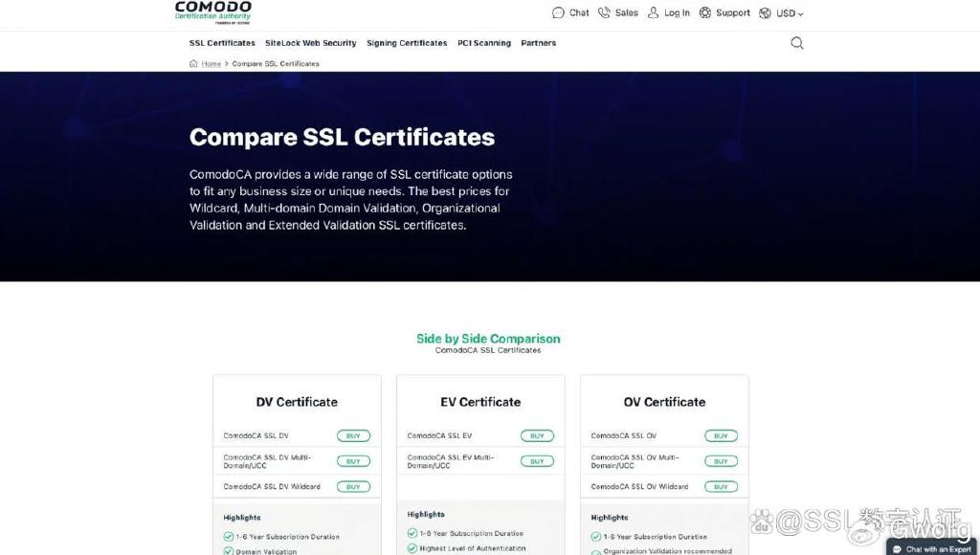Open the Chat speech bubble icon
Viewport: 980px width, 555px height.
point(558,12)
